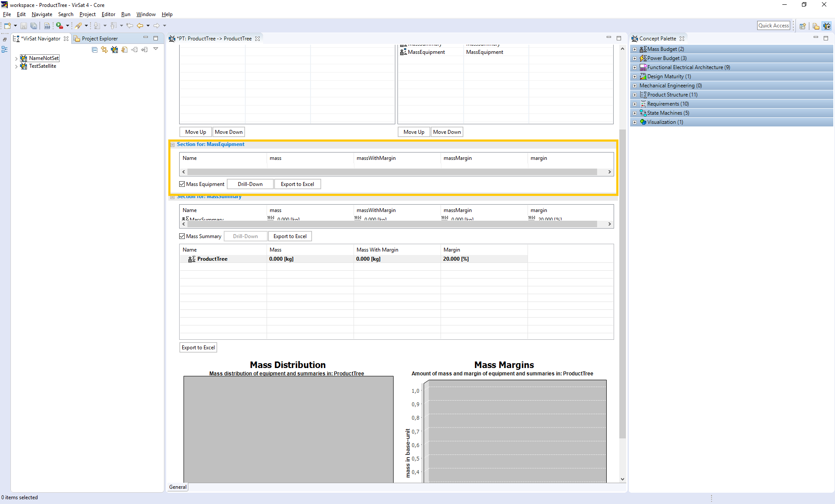This screenshot has height=504, width=835.
Task: Click the binary 010 toolbar icon
Action: pyautogui.click(x=47, y=26)
